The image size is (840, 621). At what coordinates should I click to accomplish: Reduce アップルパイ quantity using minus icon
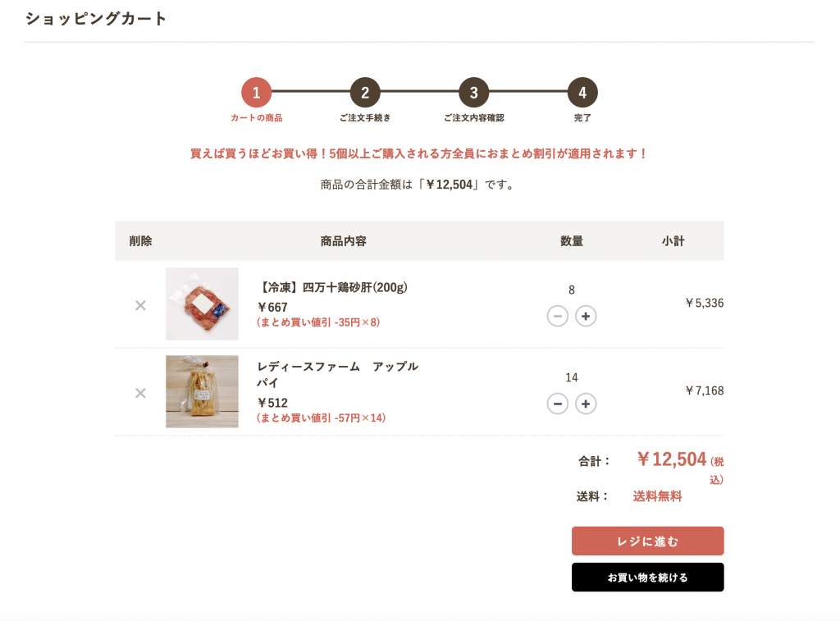click(x=557, y=404)
